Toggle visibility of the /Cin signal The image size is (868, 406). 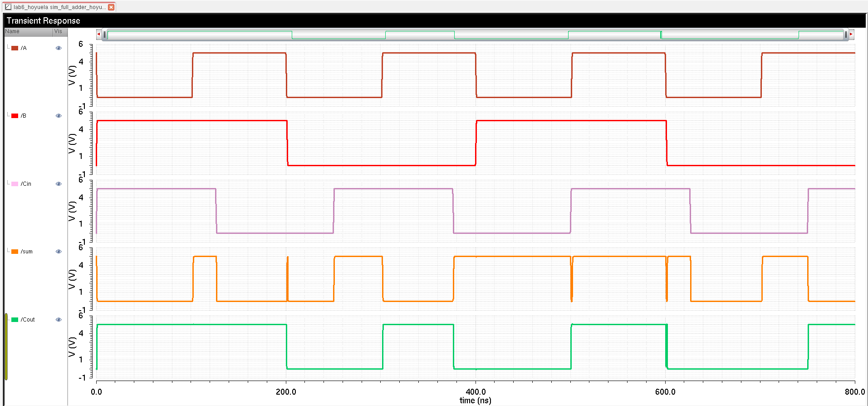(x=59, y=184)
